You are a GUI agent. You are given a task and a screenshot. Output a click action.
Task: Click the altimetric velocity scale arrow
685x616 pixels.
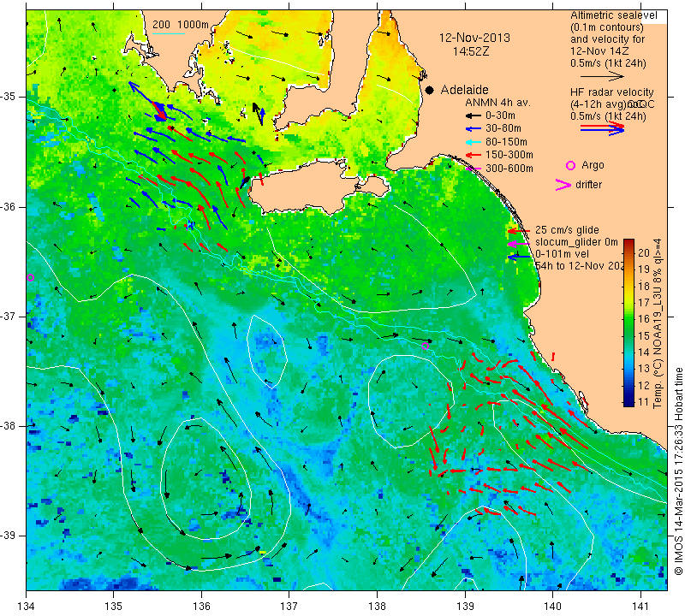coord(602,76)
